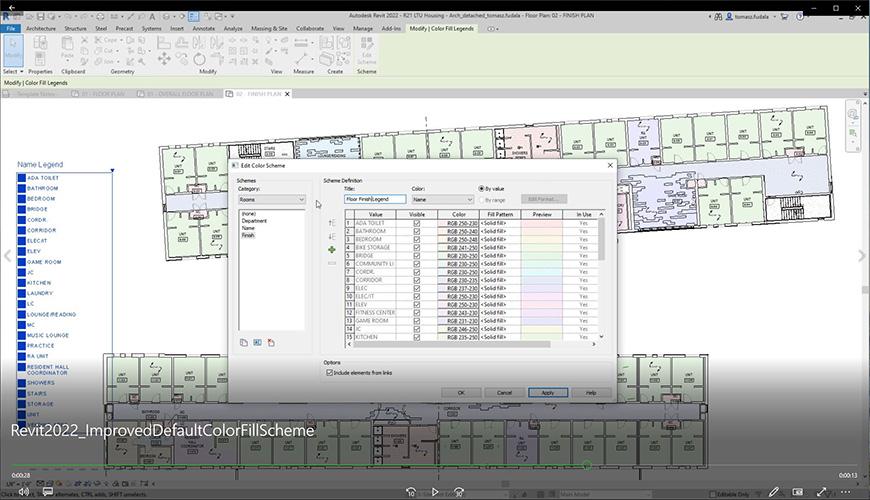
Task: Toggle Include elements from links checkbox
Action: pos(330,373)
